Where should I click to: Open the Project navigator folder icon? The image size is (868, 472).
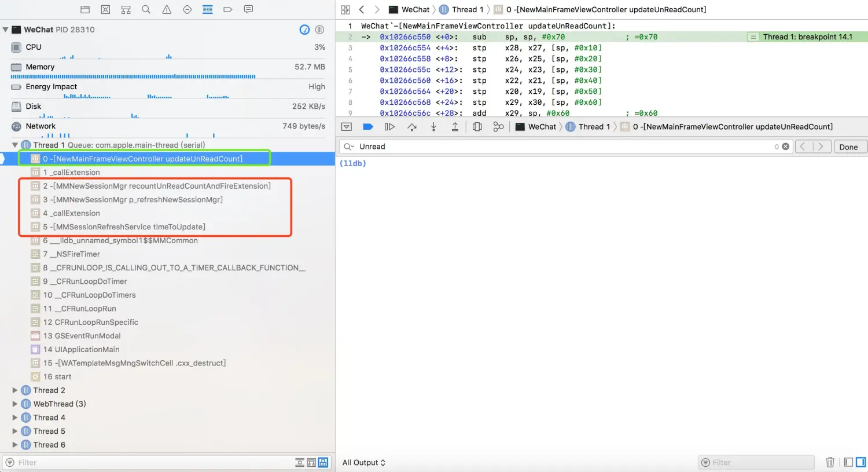85,9
